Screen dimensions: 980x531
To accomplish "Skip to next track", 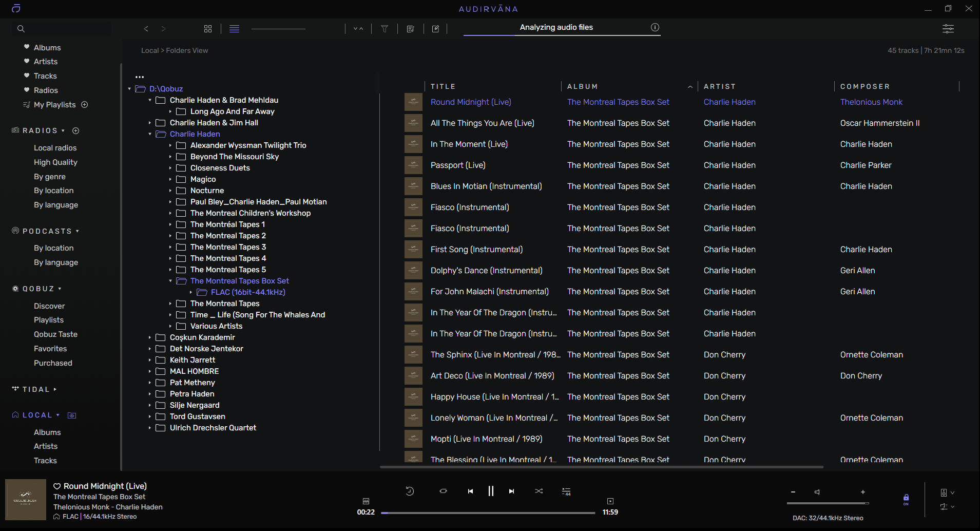I will (511, 491).
